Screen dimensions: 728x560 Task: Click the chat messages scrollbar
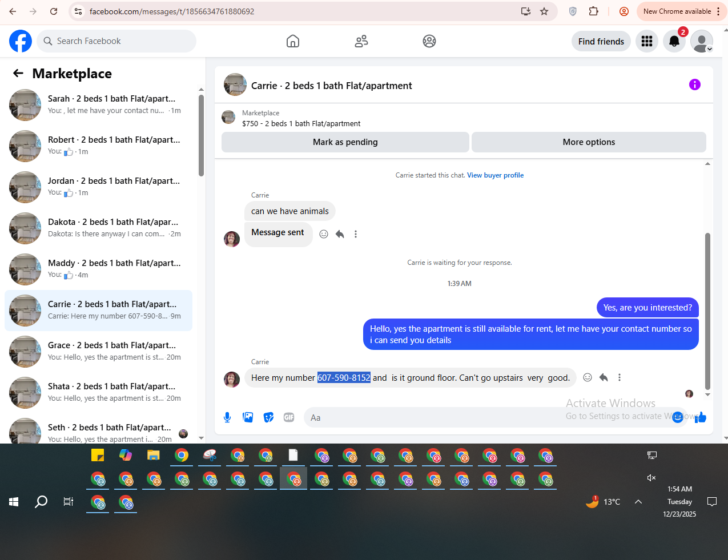(x=707, y=311)
